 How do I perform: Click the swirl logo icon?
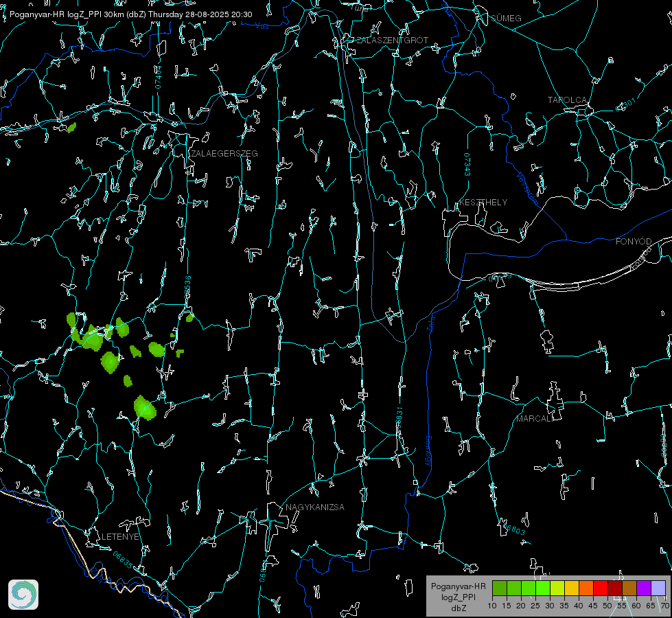(23, 595)
